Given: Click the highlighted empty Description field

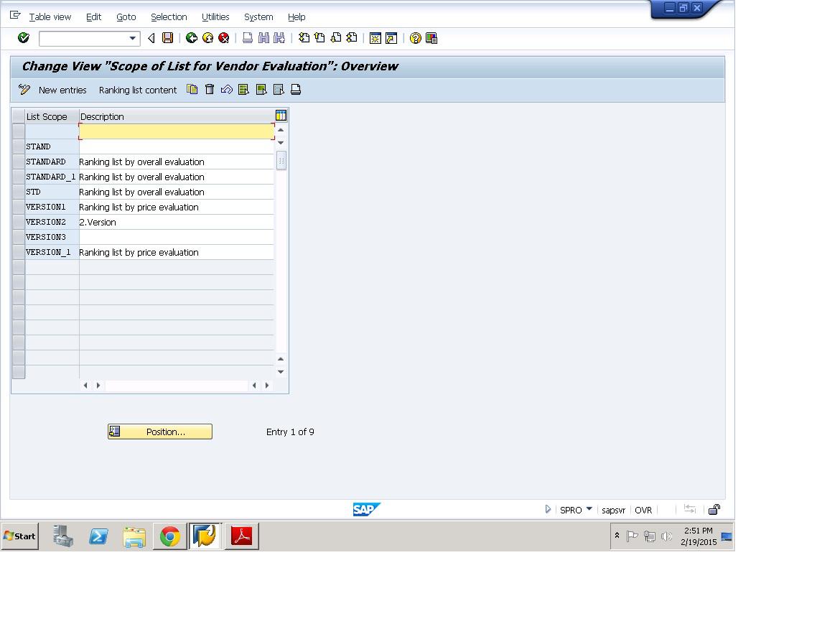Looking at the screenshot, I should pos(176,131).
